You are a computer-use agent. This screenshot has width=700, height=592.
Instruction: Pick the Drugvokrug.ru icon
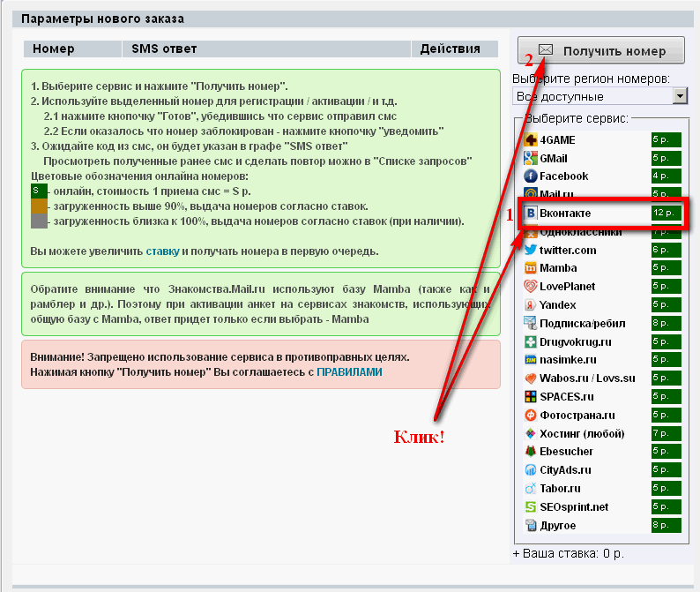[x=531, y=341]
